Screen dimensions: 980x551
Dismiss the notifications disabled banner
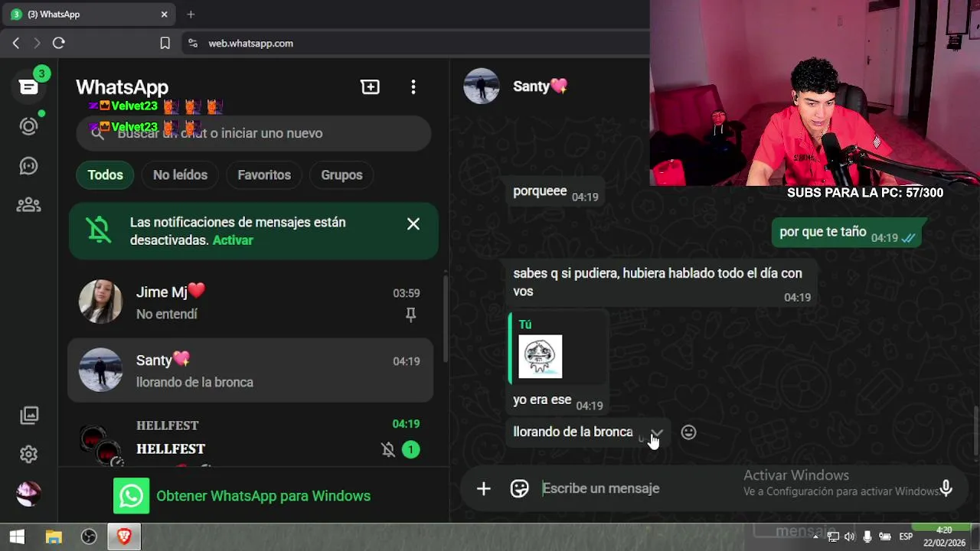413,223
